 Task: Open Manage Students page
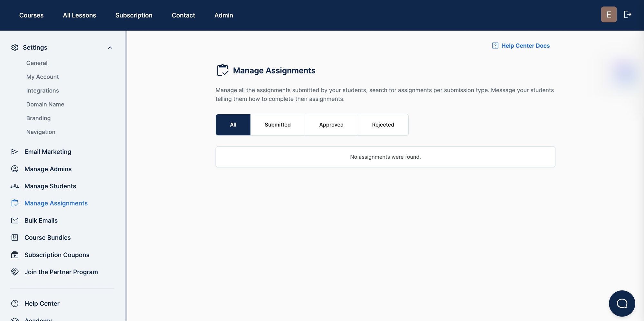[50, 186]
